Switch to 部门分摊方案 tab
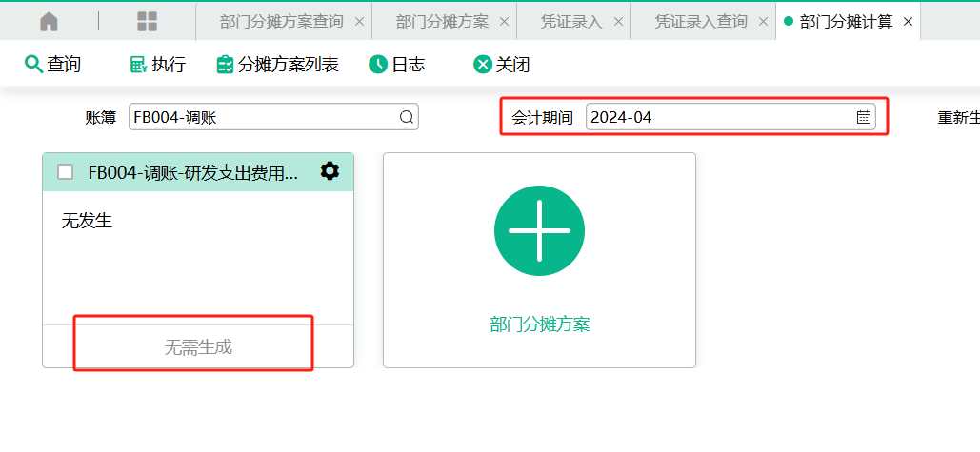980x452 pixels. pyautogui.click(x=442, y=22)
